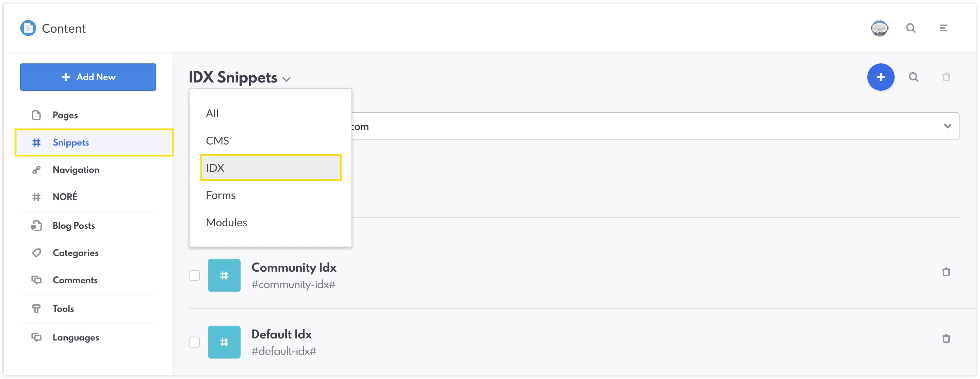Click the Content app logo icon

pyautogui.click(x=28, y=28)
